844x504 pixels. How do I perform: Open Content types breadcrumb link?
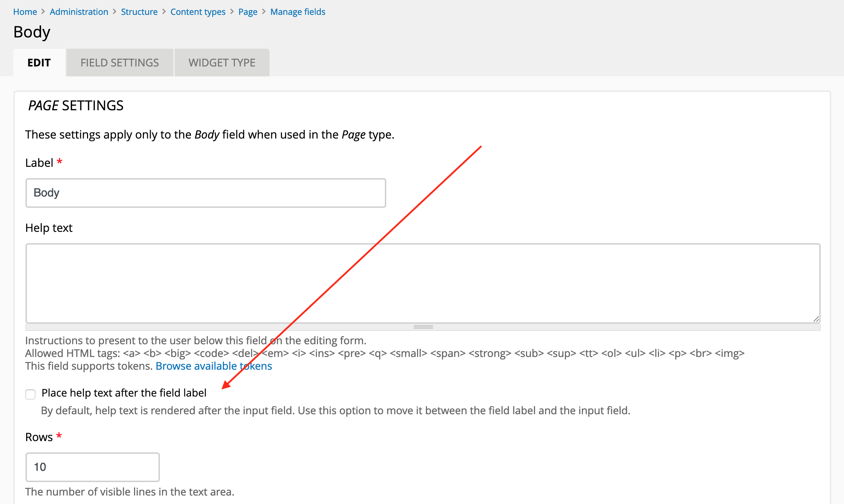(x=198, y=12)
